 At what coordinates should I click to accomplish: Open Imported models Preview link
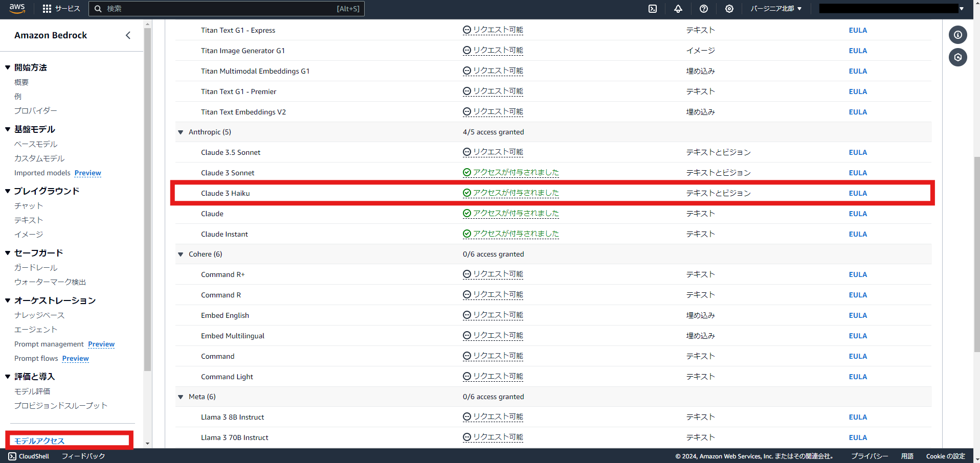pos(88,173)
